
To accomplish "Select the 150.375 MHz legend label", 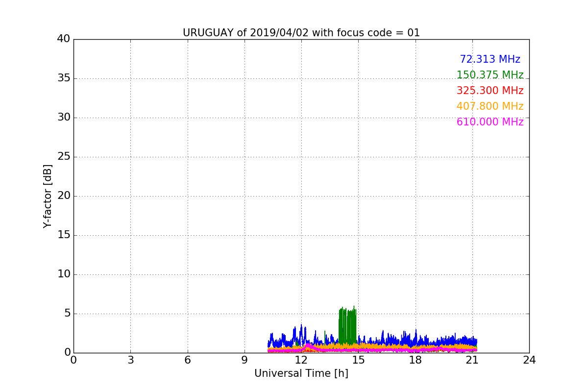I will (490, 75).
